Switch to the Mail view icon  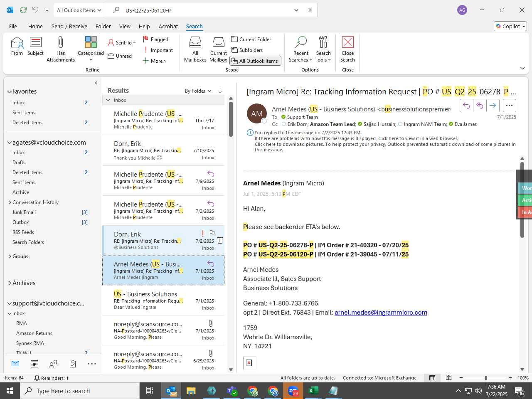tap(15, 364)
